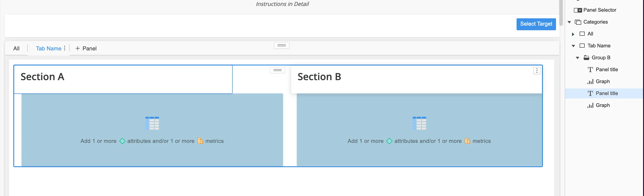Select the Section A title text

42,77
